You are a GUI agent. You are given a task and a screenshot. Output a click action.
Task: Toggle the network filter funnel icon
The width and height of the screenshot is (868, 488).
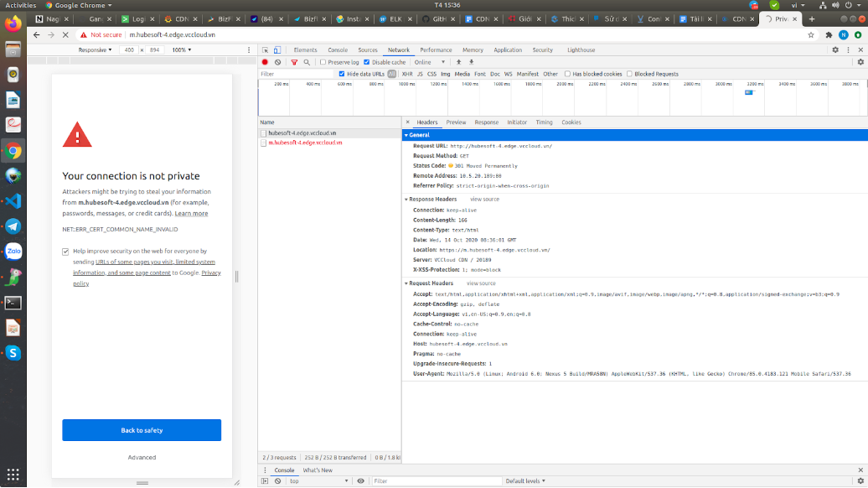click(294, 62)
